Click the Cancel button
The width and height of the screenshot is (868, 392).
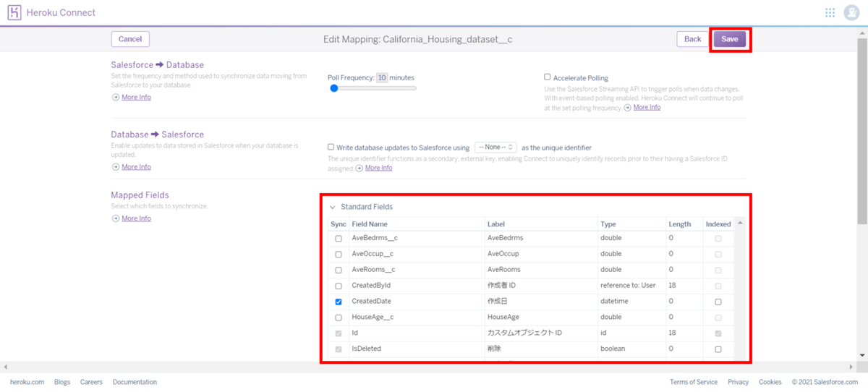point(130,39)
